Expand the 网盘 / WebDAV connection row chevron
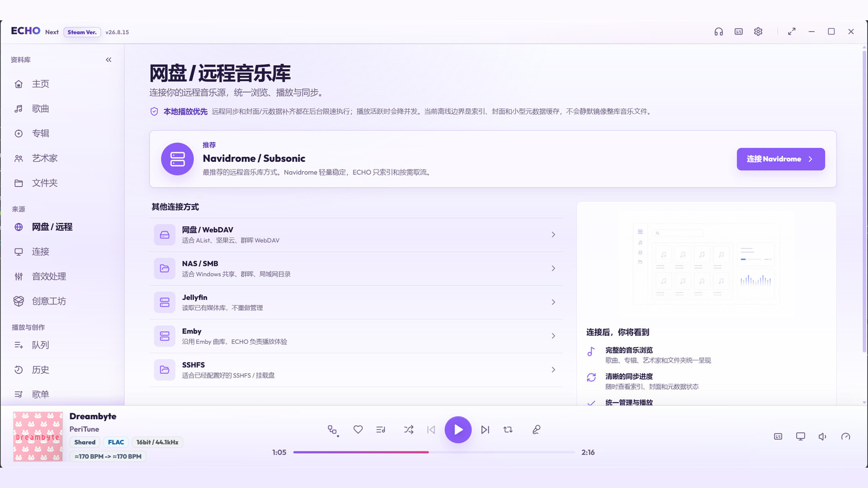 click(553, 235)
